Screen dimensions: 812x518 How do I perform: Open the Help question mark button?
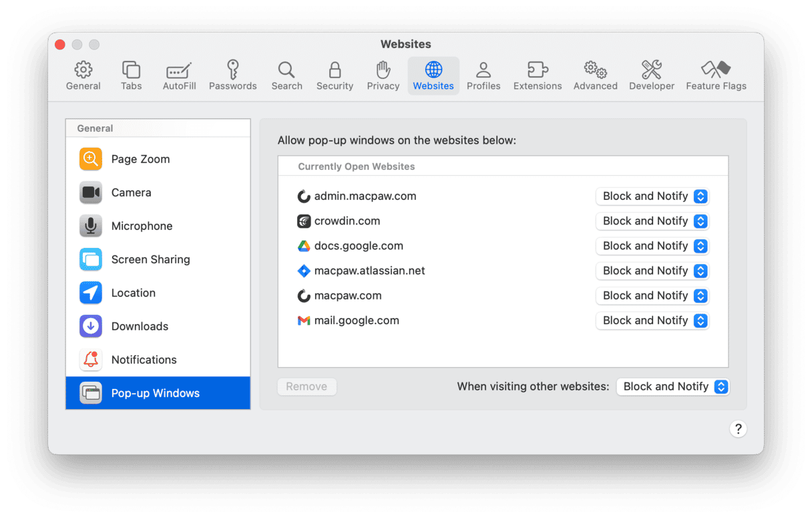click(738, 429)
